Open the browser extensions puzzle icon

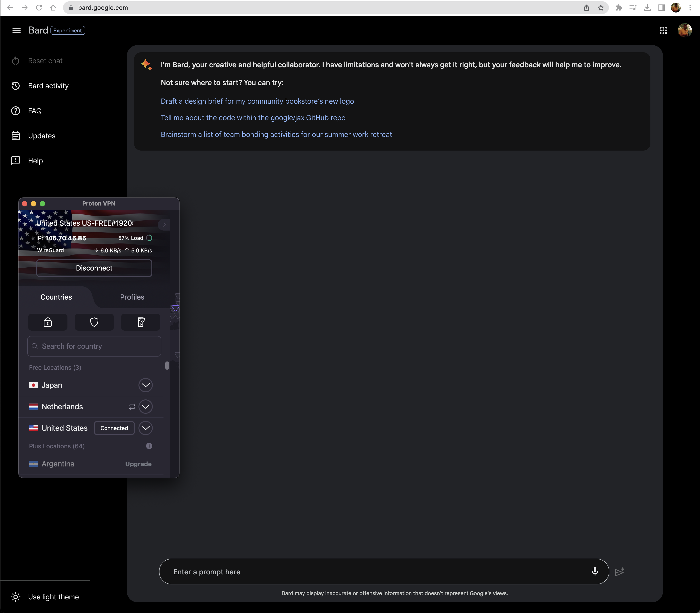tap(619, 8)
